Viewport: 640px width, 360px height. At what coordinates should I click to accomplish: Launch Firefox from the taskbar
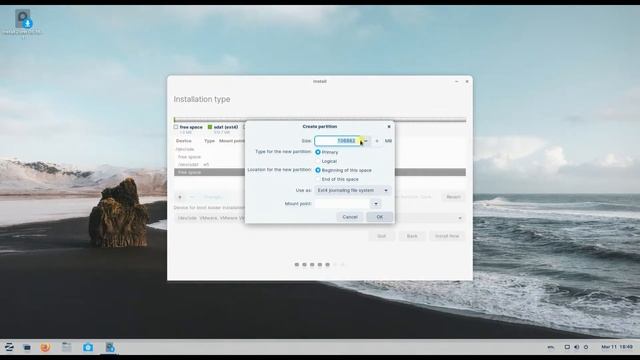point(45,347)
